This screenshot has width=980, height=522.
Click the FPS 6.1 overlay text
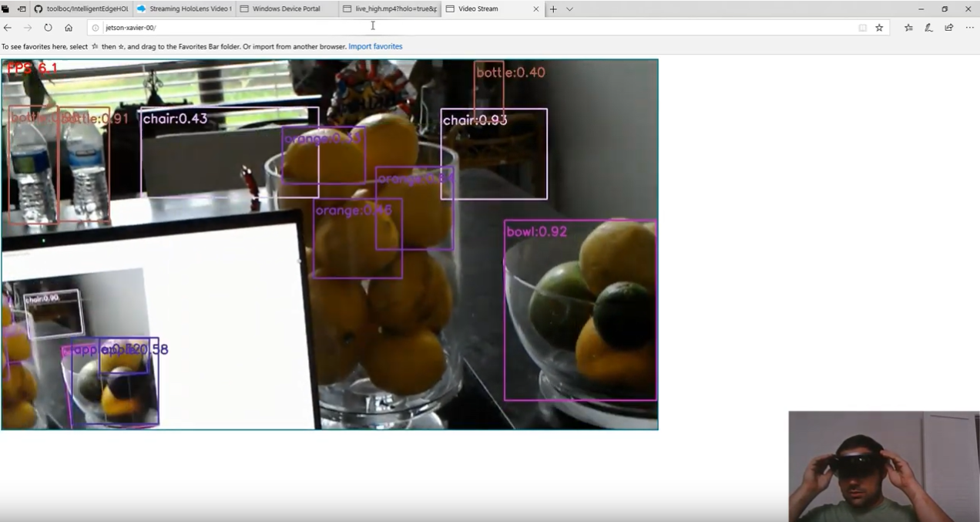coord(32,69)
